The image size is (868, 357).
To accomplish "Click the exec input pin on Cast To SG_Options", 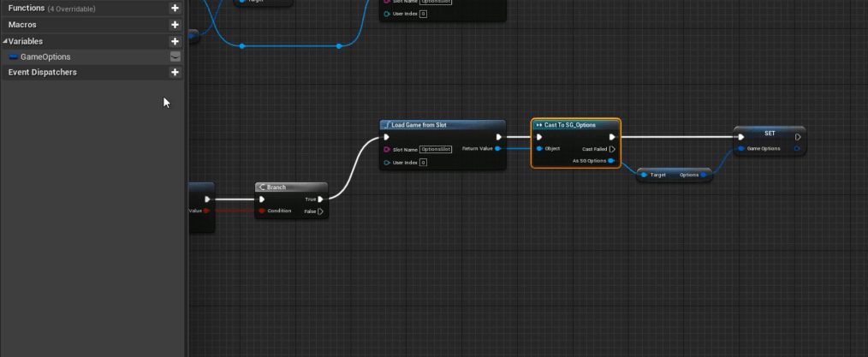I will [x=539, y=137].
